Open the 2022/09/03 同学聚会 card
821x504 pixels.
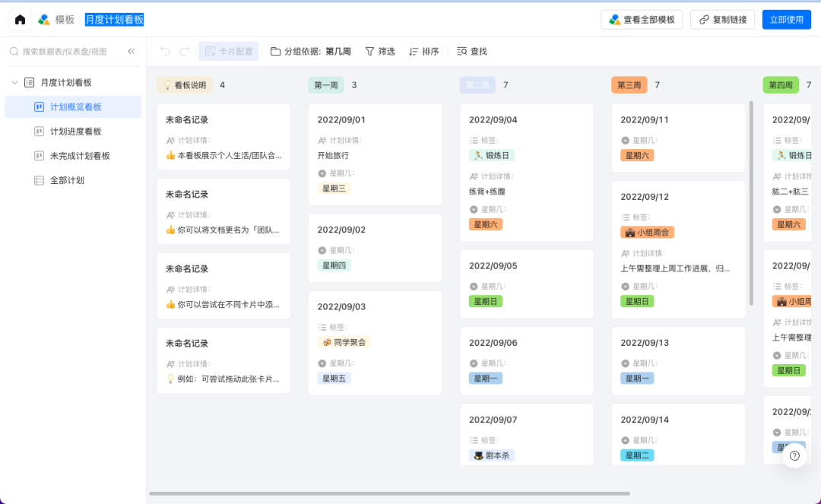coord(375,343)
